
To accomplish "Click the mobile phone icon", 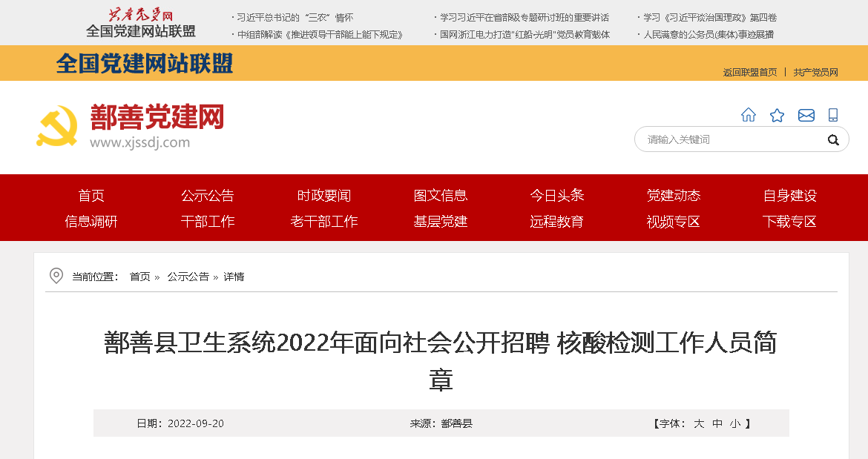I will pyautogui.click(x=833, y=115).
